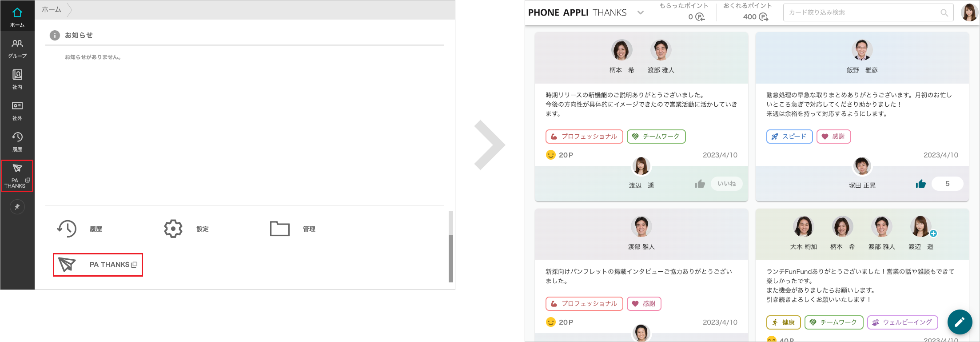980x342 pixels.
Task: Expand more recipients plus badge on avatar
Action: [933, 233]
